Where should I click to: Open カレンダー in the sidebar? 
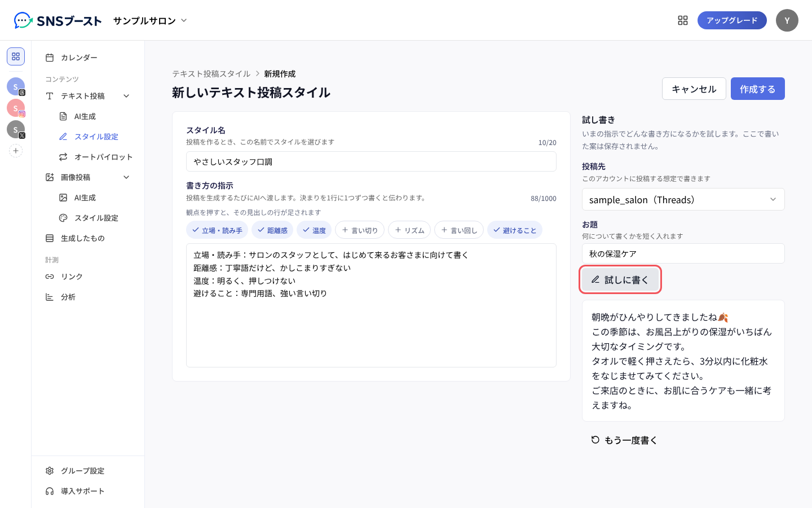[88, 58]
